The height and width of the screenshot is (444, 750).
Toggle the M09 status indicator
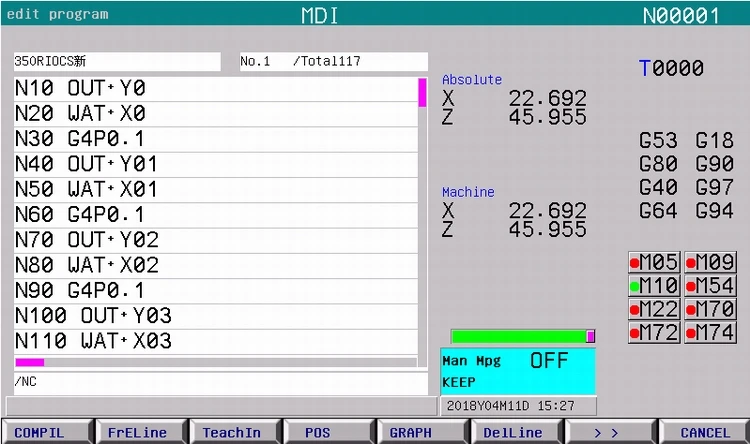pyautogui.click(x=710, y=262)
